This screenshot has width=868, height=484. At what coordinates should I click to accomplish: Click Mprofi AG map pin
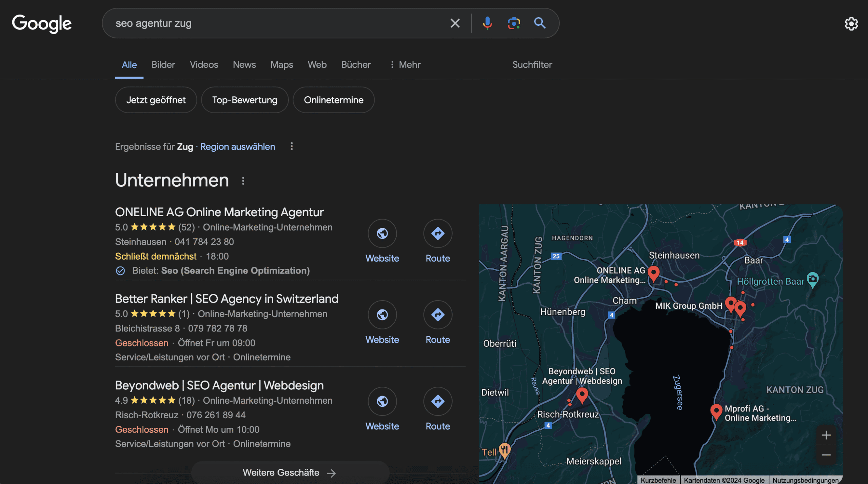click(x=716, y=412)
